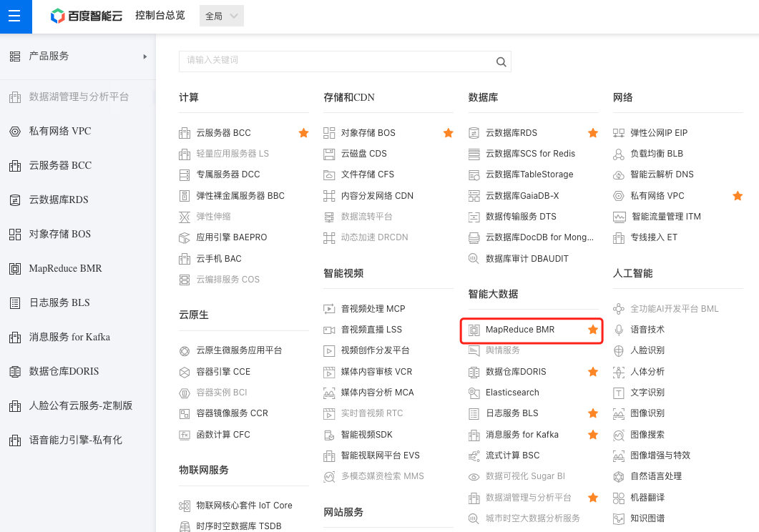Image resolution: width=759 pixels, height=532 pixels.
Task: Click 人脸公有云服务-定制版 sidebar icon
Action: click(x=15, y=406)
